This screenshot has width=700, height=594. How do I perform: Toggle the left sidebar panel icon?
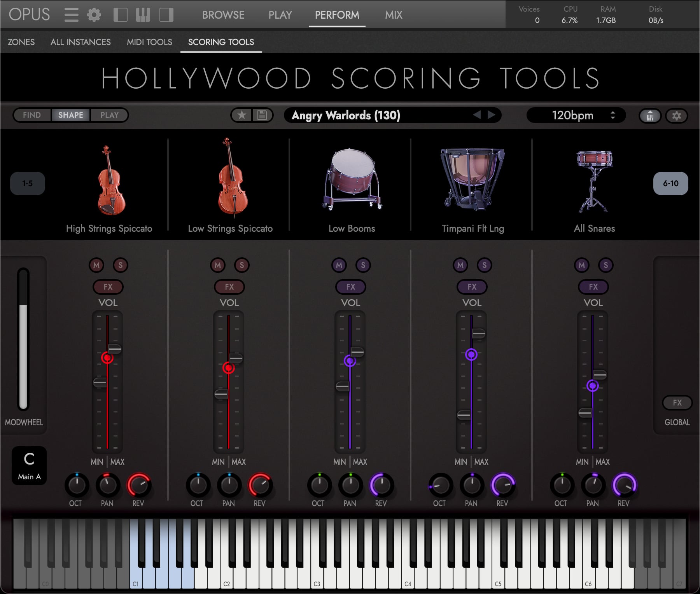point(120,15)
